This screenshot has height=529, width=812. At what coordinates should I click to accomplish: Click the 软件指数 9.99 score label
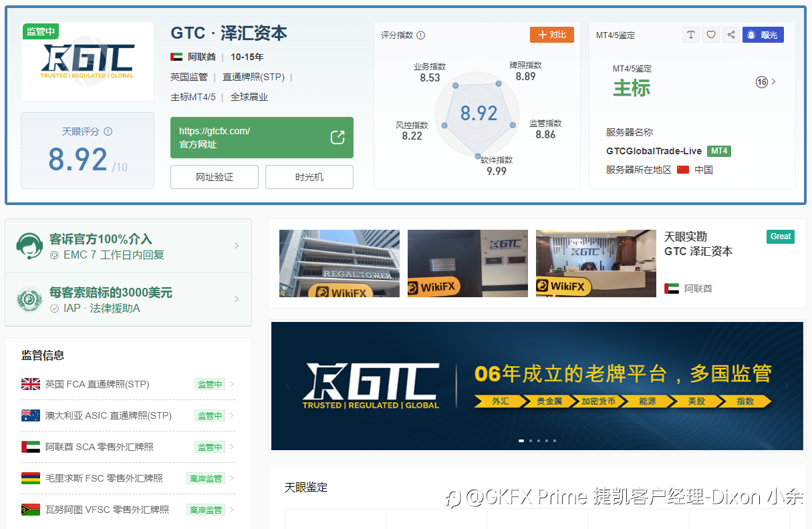point(497,166)
